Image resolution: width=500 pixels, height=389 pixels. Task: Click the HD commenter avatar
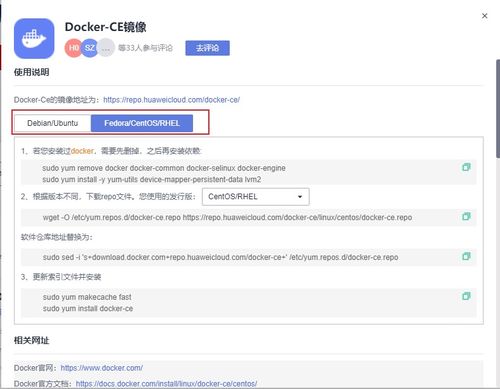tap(73, 48)
